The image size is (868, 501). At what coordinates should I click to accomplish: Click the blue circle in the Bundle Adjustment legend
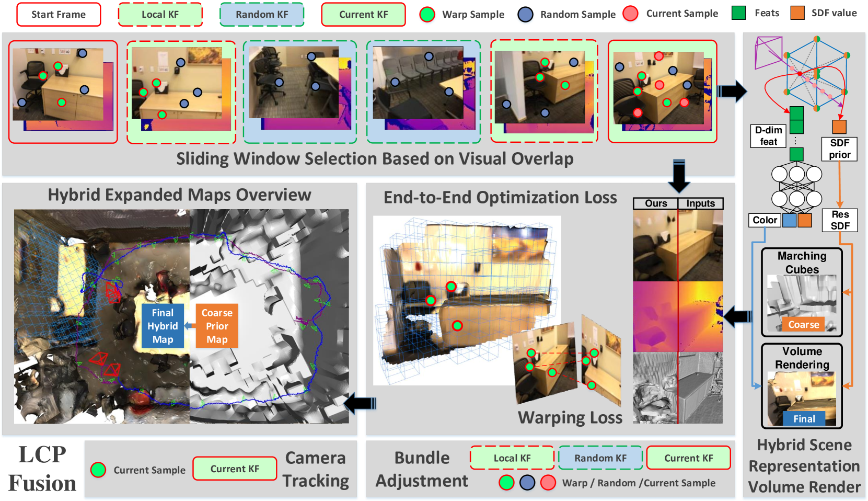(527, 482)
